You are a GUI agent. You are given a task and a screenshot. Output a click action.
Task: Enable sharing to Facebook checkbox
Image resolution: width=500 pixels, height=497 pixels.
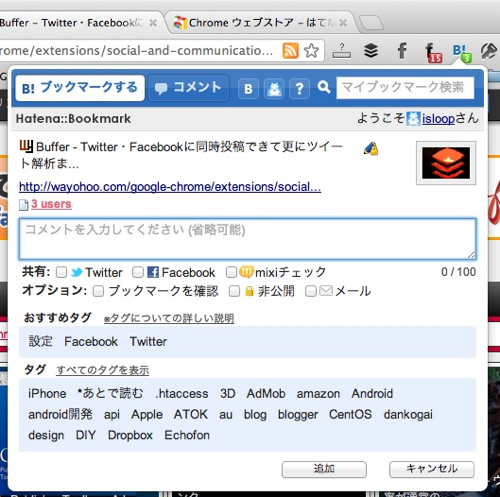[138, 272]
